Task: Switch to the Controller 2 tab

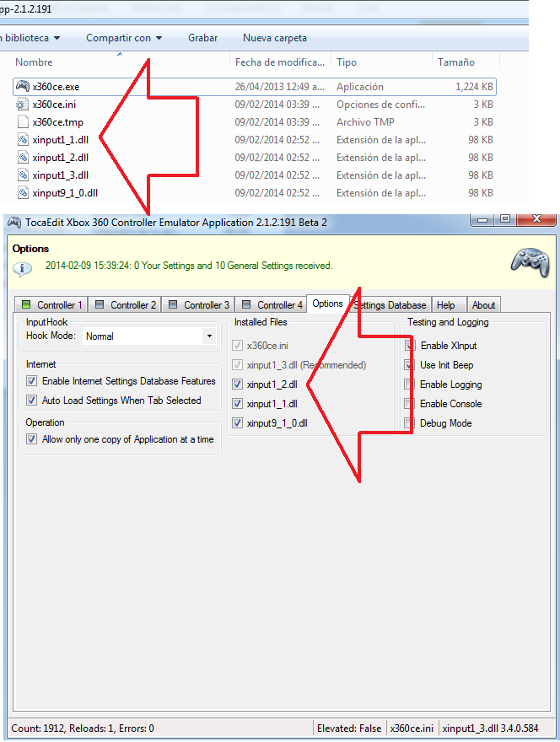Action: (x=125, y=304)
